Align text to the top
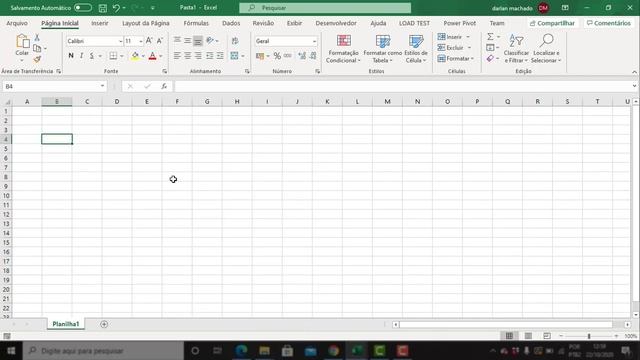The width and height of the screenshot is (640, 360). click(177, 40)
